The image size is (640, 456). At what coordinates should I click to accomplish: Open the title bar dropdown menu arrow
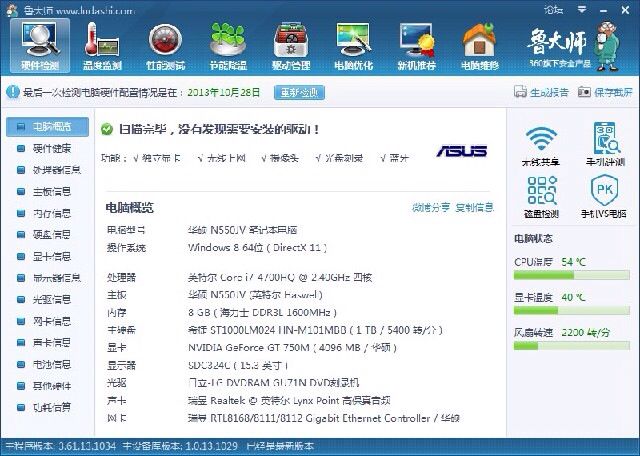pyautogui.click(x=582, y=9)
